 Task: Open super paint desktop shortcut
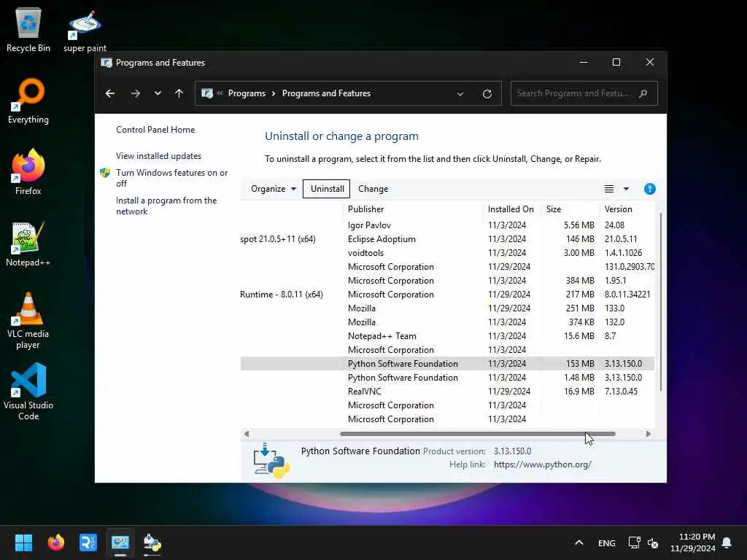click(85, 31)
